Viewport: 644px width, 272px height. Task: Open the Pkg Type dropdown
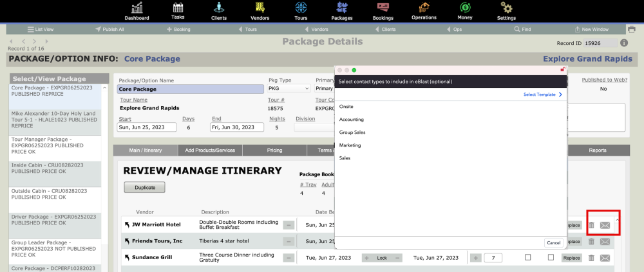coord(289,88)
